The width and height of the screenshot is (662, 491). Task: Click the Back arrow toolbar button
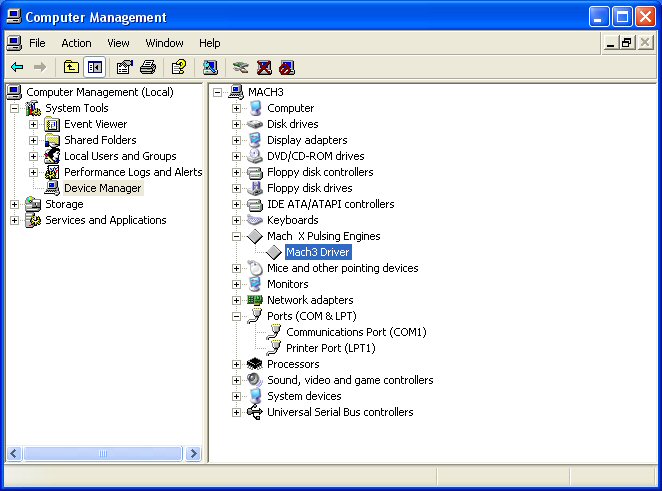17,67
